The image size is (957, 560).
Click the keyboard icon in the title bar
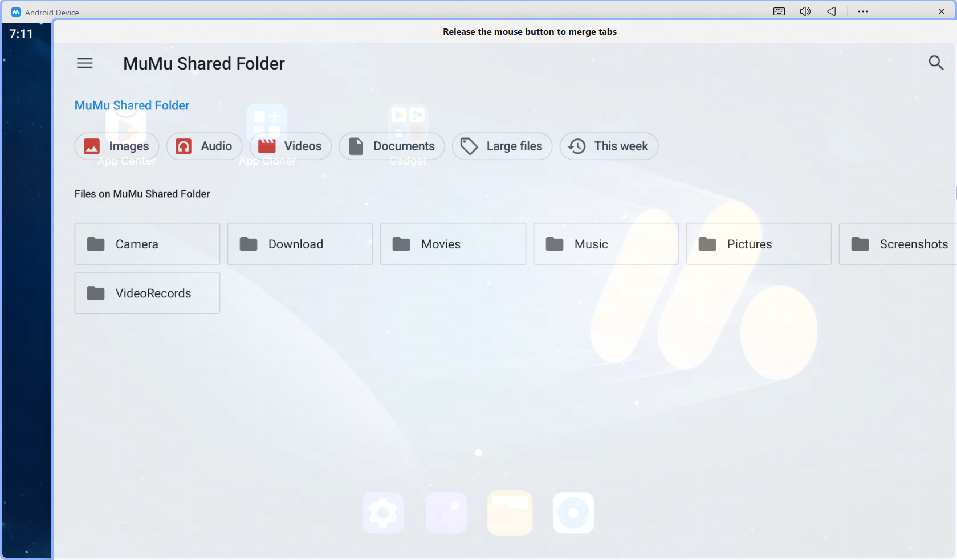779,11
